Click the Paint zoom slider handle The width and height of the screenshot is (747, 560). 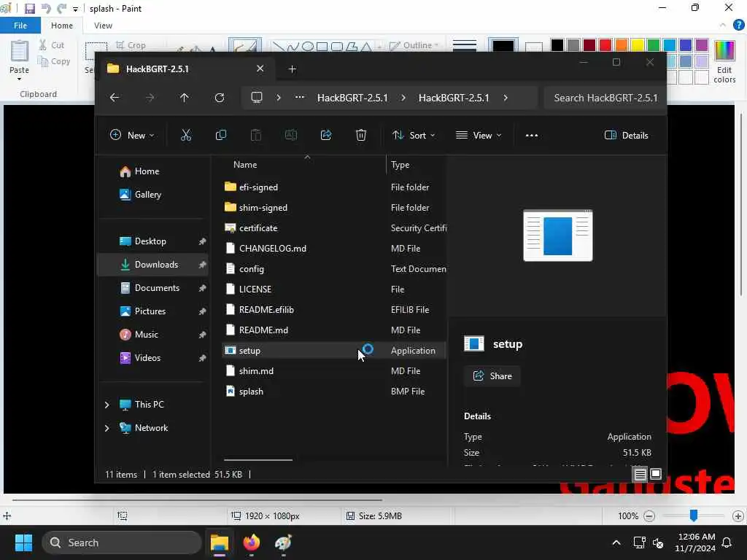(694, 516)
